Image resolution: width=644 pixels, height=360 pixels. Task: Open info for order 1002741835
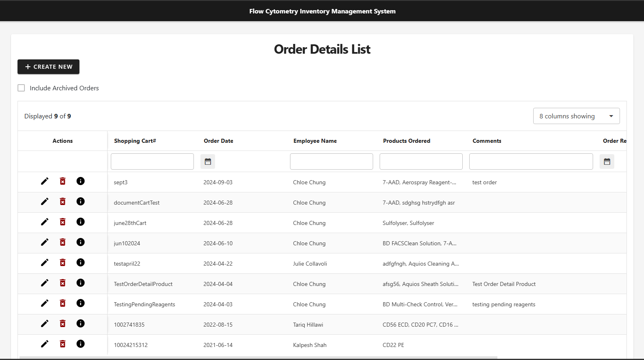click(81, 323)
